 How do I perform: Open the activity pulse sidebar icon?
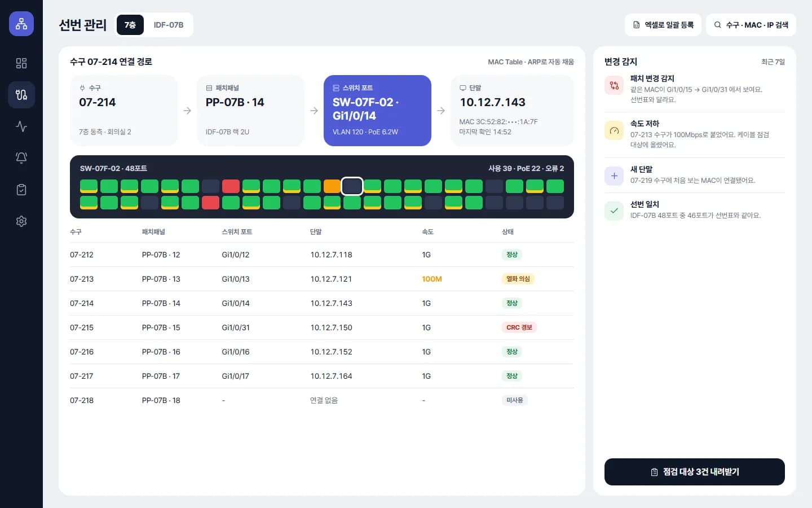21,126
